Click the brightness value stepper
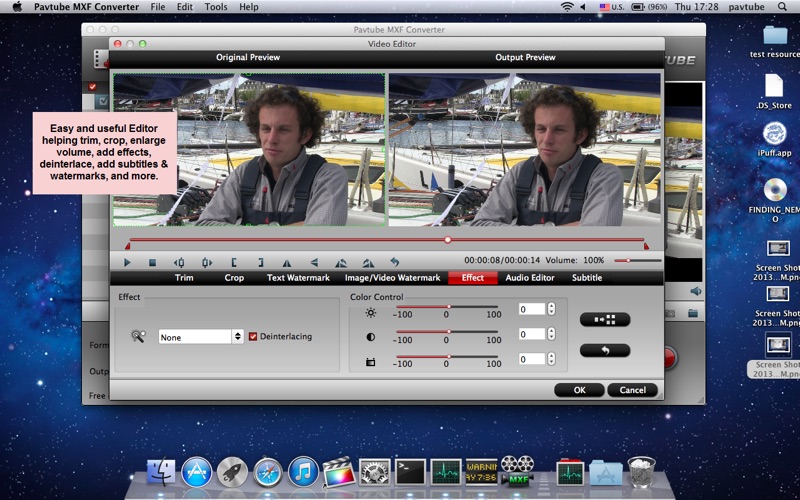The width and height of the screenshot is (800, 500). click(551, 309)
